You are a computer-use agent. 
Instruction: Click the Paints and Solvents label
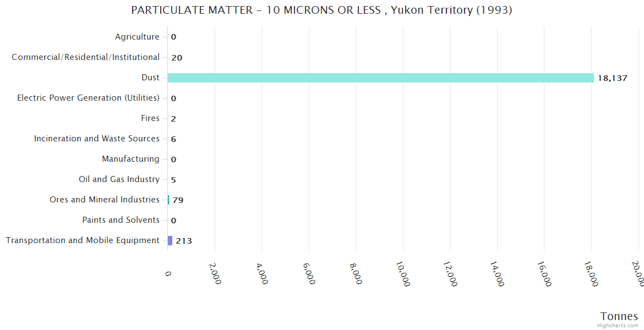121,220
